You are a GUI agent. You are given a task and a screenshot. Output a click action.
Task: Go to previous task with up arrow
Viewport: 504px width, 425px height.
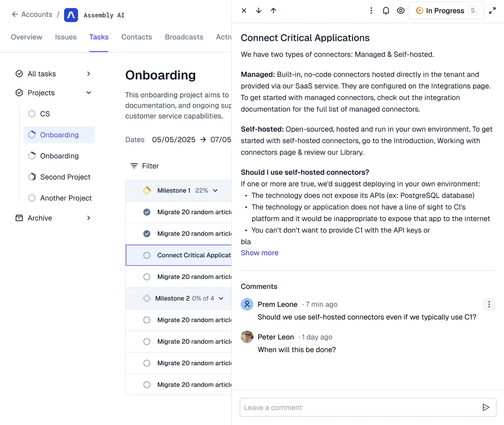[x=273, y=11]
